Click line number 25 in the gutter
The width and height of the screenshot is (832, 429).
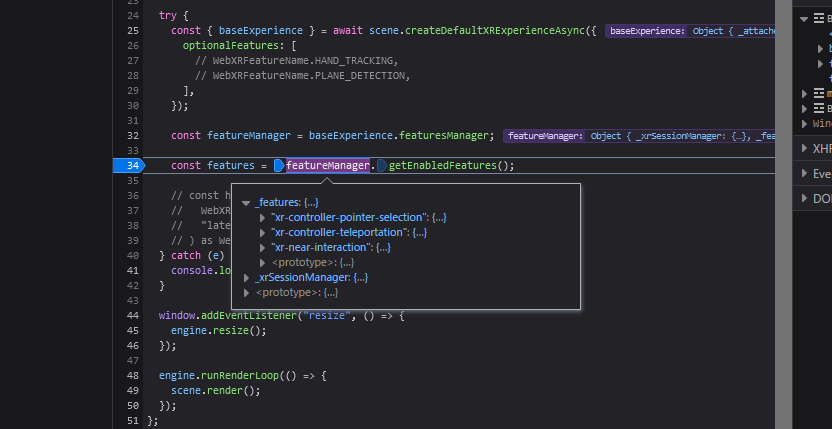133,31
